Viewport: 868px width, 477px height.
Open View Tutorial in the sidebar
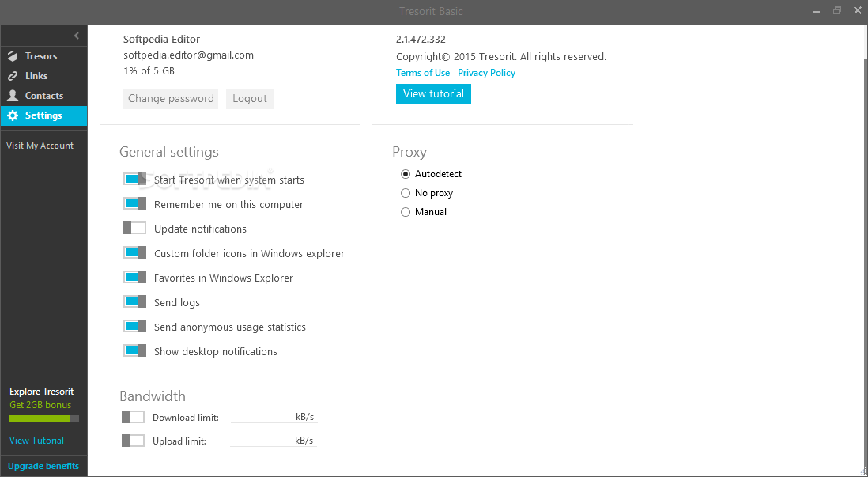[x=36, y=441]
